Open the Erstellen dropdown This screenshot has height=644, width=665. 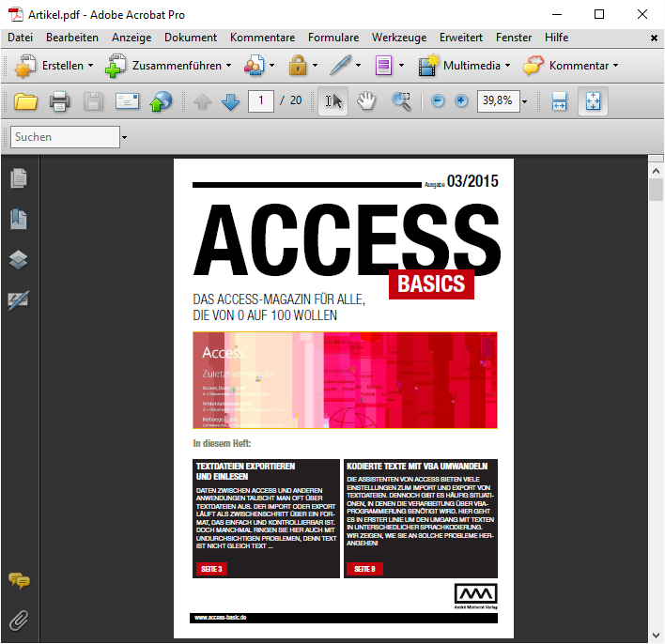(x=56, y=66)
